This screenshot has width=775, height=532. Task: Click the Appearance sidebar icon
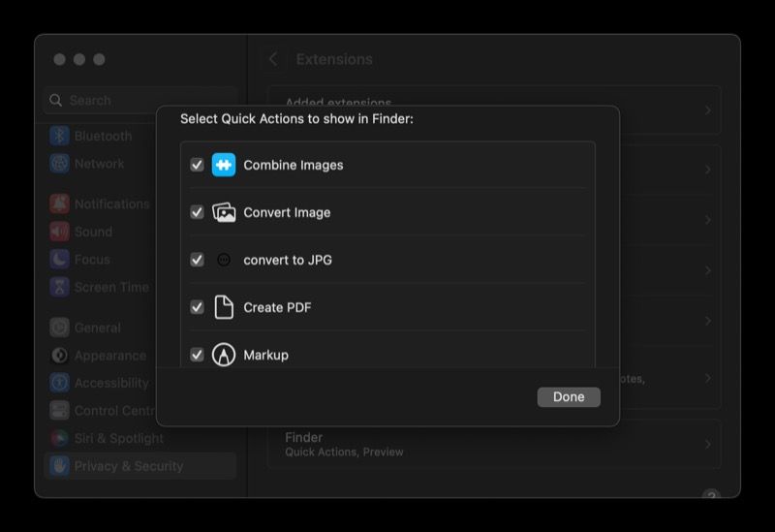click(x=59, y=356)
